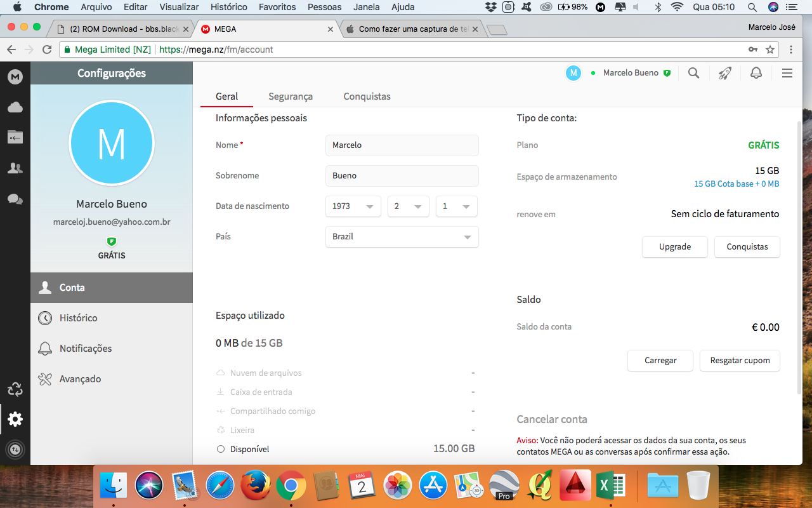This screenshot has height=508, width=812.
Task: Open Photos app from the Dock
Action: (x=398, y=486)
